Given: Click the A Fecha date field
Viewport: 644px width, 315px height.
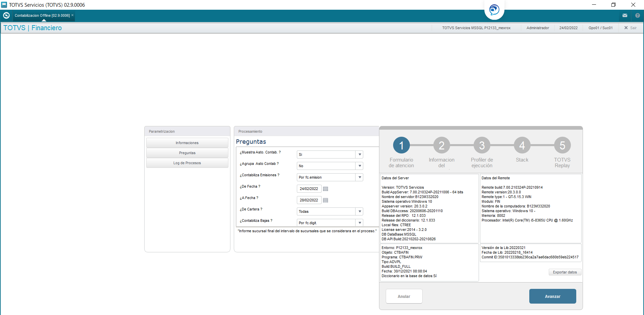Looking at the screenshot, I should tap(309, 200).
